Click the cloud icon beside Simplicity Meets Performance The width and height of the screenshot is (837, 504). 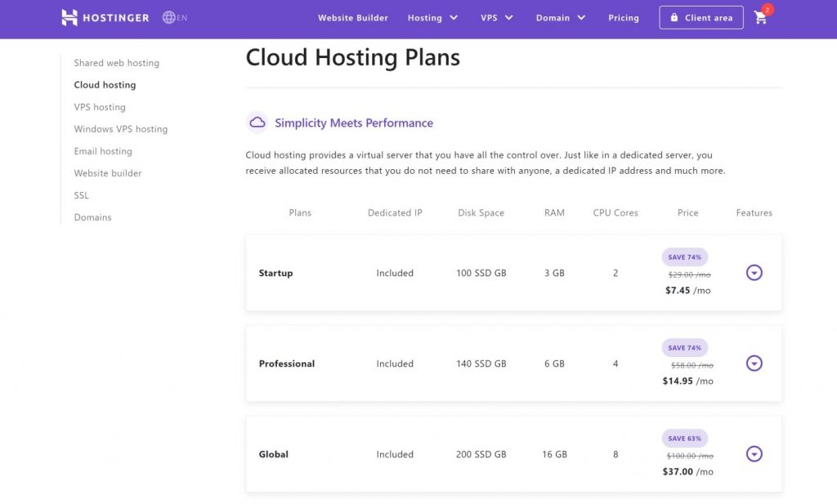pos(257,123)
